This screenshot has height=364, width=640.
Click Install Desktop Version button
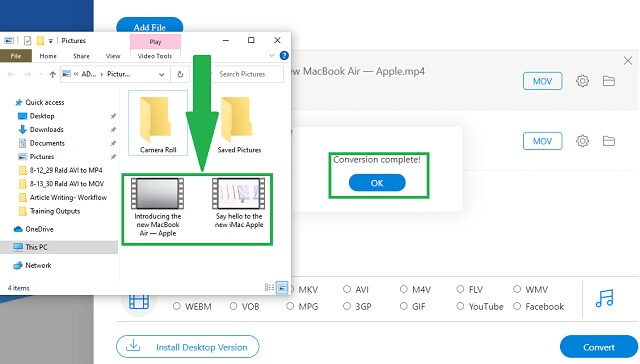tap(188, 347)
